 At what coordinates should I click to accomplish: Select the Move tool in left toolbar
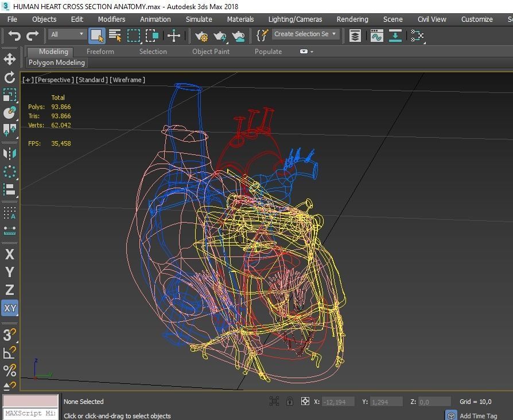(10, 59)
